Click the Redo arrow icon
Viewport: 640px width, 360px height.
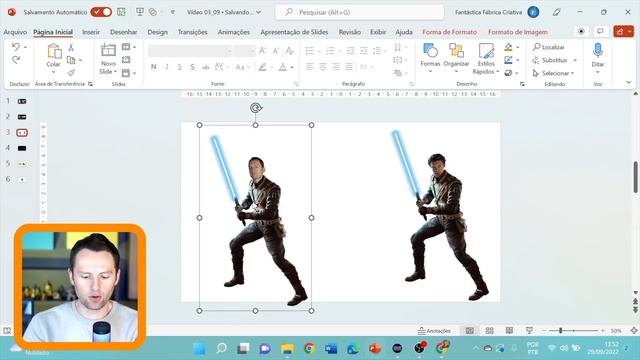pos(16,60)
